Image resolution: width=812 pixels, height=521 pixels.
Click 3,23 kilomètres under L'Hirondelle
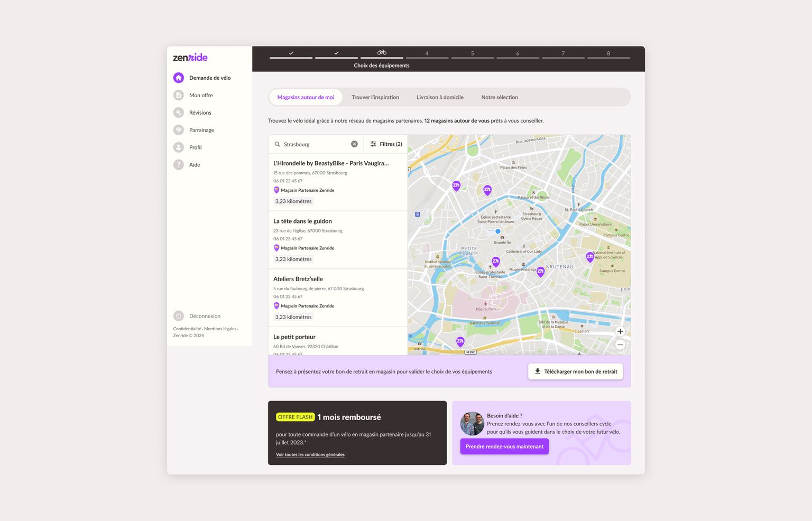[293, 201]
